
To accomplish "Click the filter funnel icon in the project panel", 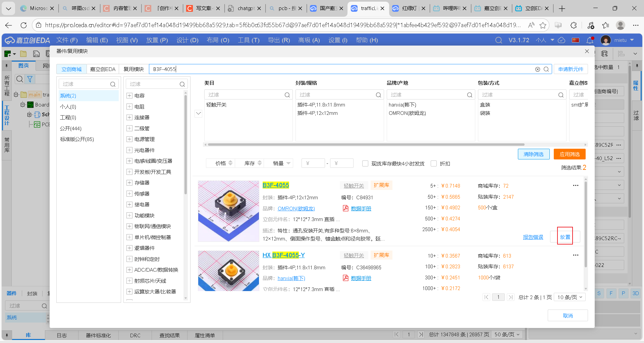I will pyautogui.click(x=30, y=79).
